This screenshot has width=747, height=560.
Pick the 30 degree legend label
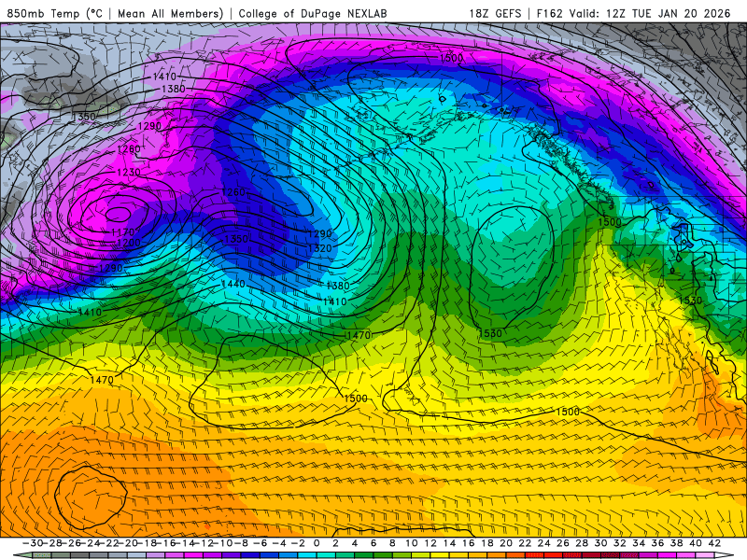(601, 543)
